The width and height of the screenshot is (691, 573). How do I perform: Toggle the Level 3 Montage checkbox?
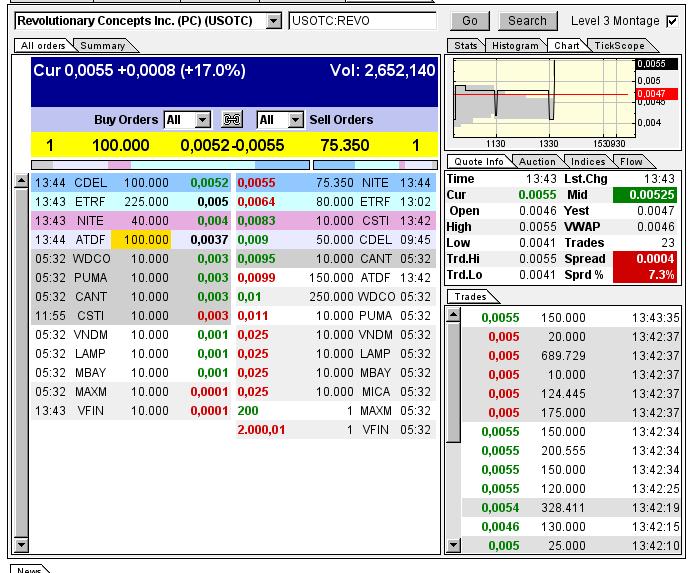(x=672, y=21)
